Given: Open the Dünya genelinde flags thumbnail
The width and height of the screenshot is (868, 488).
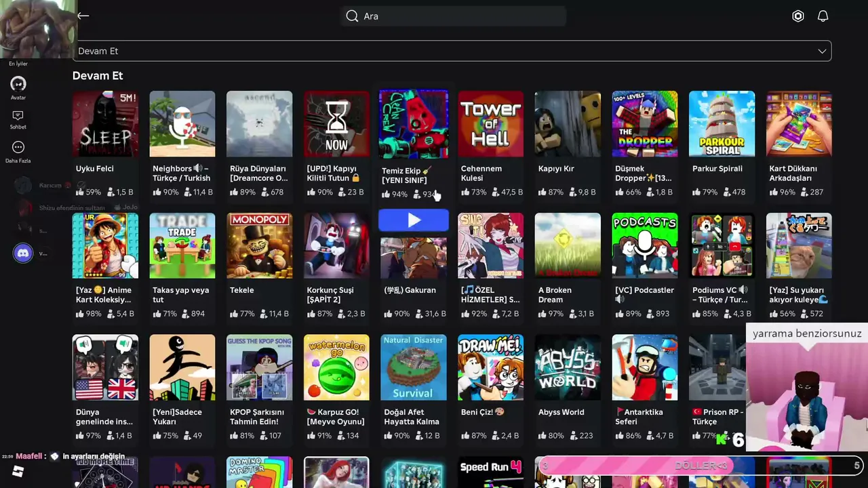Looking at the screenshot, I should pyautogui.click(x=105, y=367).
